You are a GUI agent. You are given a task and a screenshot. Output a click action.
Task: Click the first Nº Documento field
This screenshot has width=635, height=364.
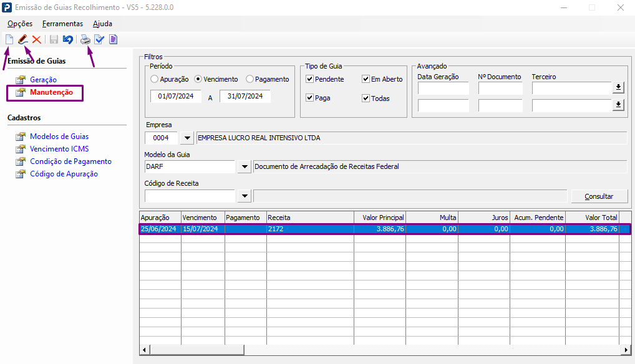(x=500, y=88)
